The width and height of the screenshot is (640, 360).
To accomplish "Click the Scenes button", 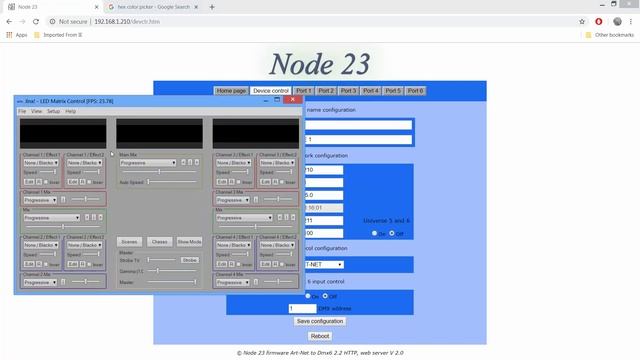I will (x=129, y=242).
